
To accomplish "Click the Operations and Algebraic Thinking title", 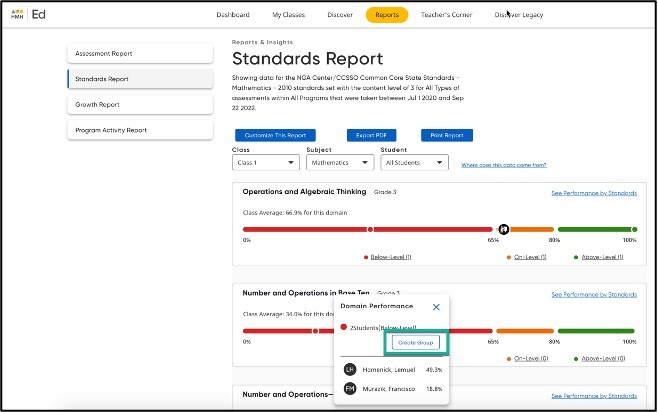I will coord(304,192).
